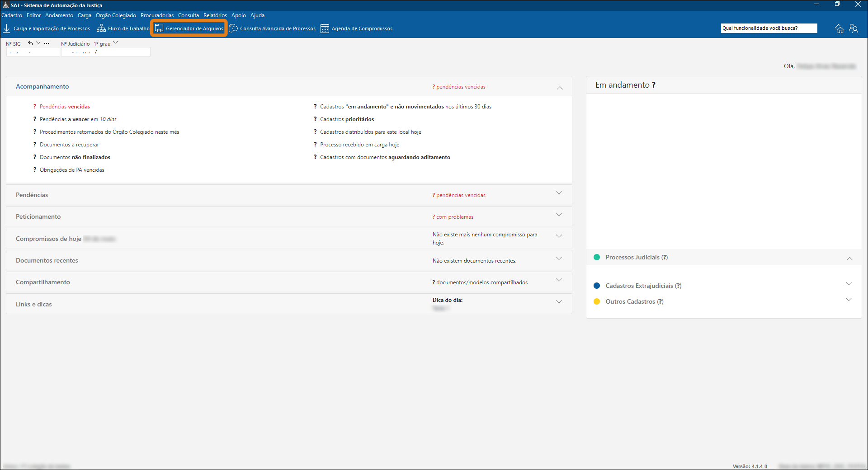Image resolution: width=868 pixels, height=470 pixels.
Task: Open Obrigações de PA vencidas
Action: pyautogui.click(x=72, y=170)
